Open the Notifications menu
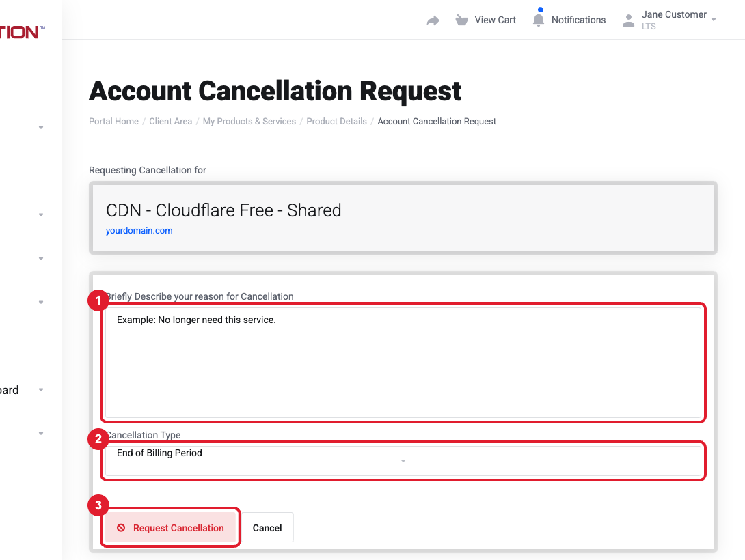This screenshot has width=745, height=560. 578,20
